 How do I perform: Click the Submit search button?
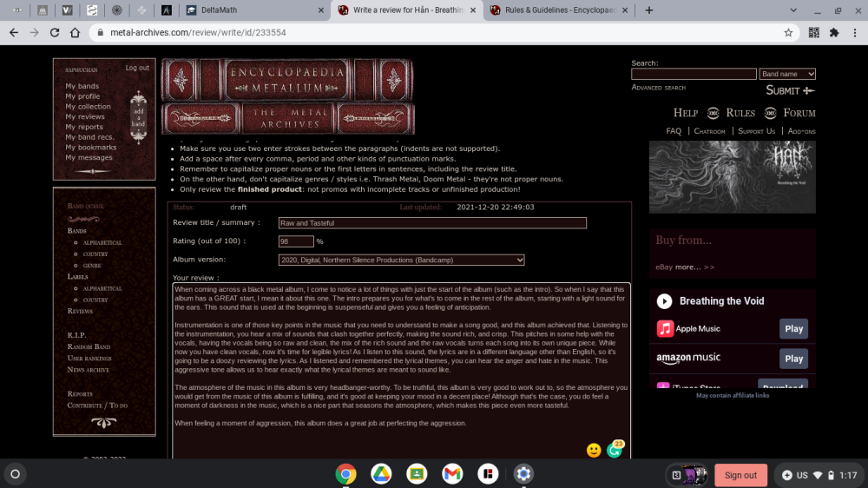point(790,90)
